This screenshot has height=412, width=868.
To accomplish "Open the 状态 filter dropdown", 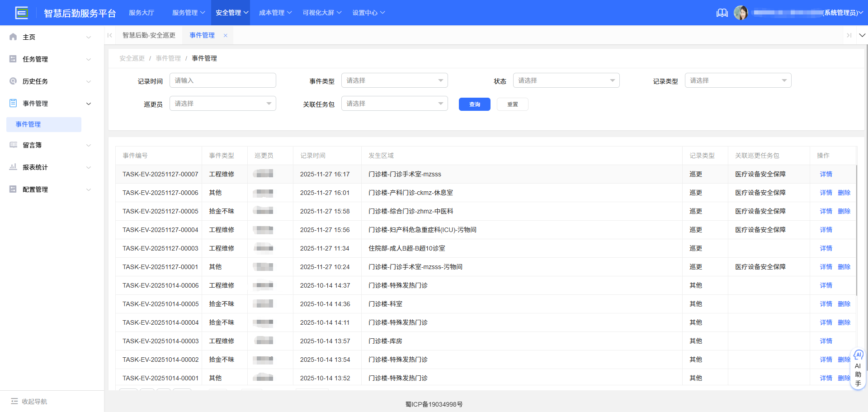I will coord(566,80).
